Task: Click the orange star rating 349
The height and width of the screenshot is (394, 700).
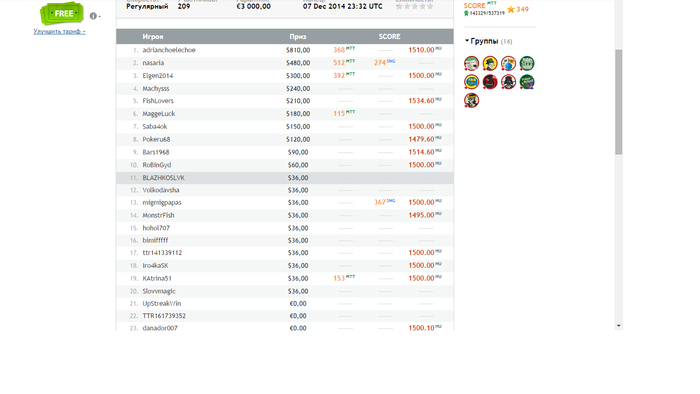Action: click(518, 9)
